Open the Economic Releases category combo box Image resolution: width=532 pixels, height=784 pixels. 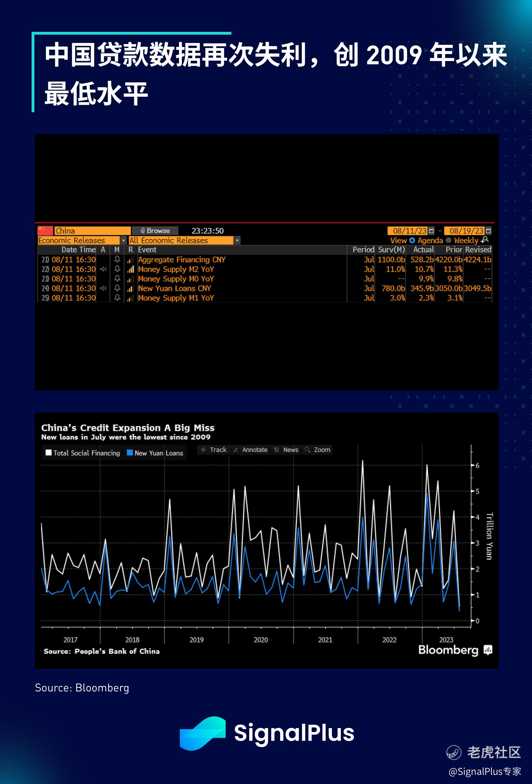coord(82,240)
